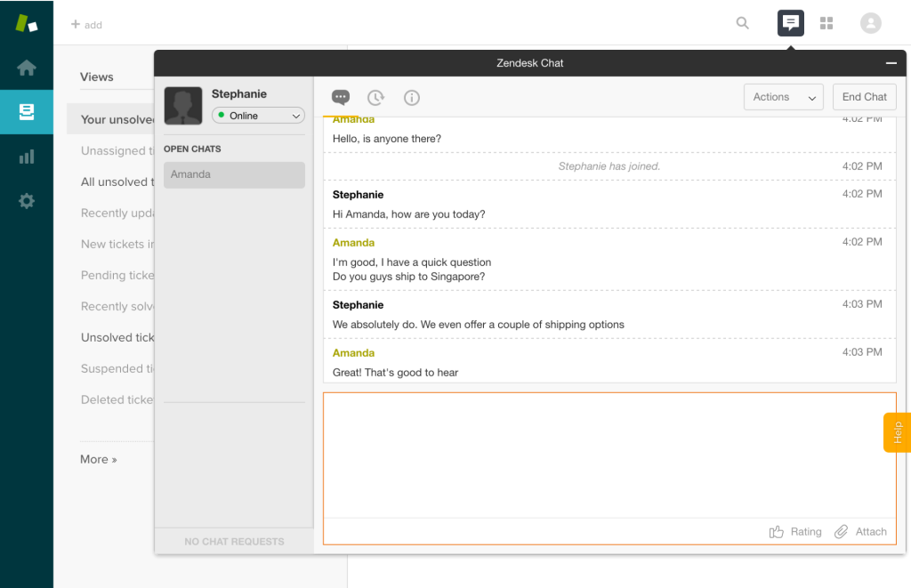The height and width of the screenshot is (588, 911).
Task: Click 'I'm good, I have a quick question' line
Action: tap(411, 262)
